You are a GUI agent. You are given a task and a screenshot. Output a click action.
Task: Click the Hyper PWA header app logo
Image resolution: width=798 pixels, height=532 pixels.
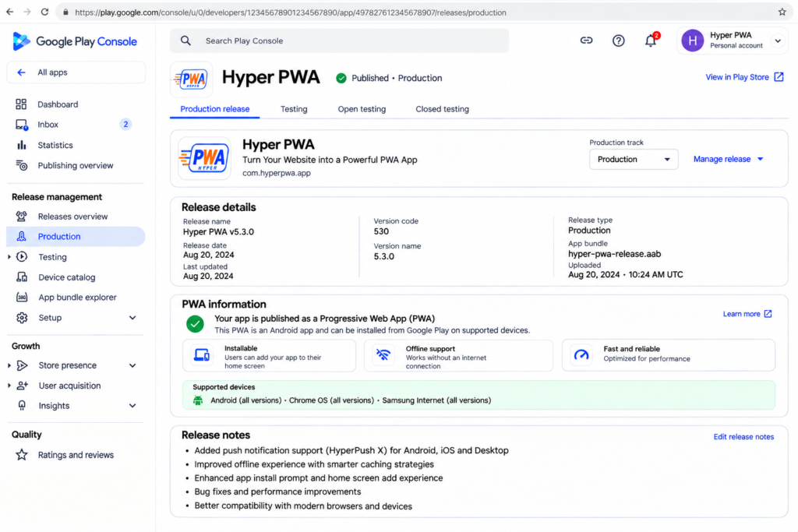coord(192,79)
